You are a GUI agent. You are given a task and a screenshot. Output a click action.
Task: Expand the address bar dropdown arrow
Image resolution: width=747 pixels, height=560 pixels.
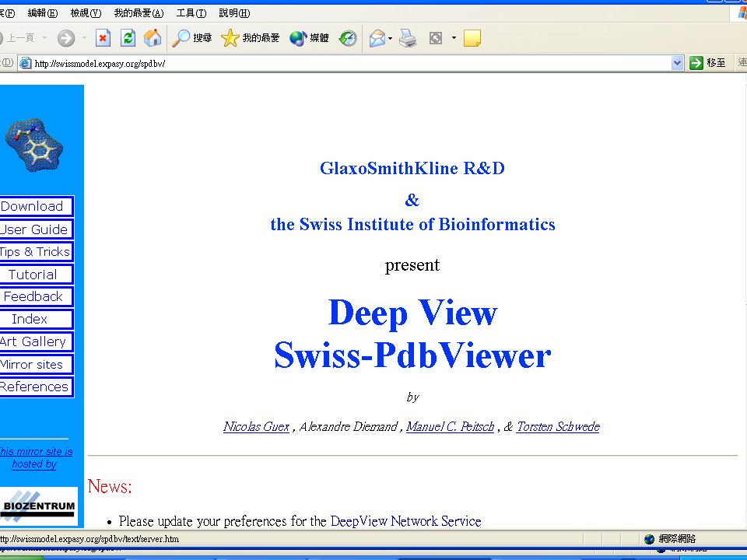coord(677,63)
